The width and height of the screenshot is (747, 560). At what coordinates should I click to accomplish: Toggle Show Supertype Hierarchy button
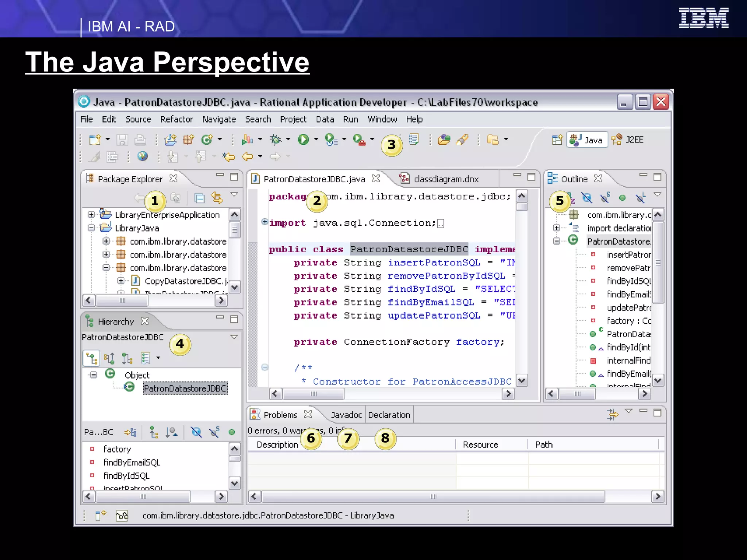pos(109,359)
